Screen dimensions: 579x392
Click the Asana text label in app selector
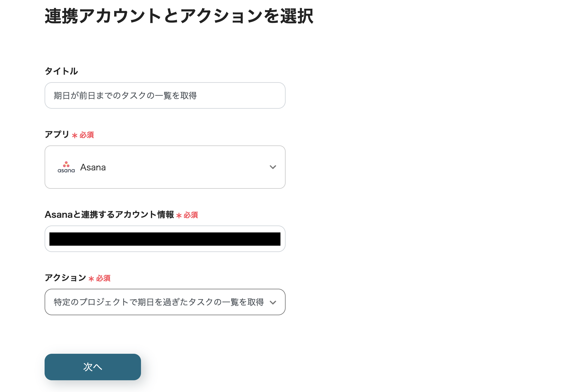pyautogui.click(x=93, y=167)
